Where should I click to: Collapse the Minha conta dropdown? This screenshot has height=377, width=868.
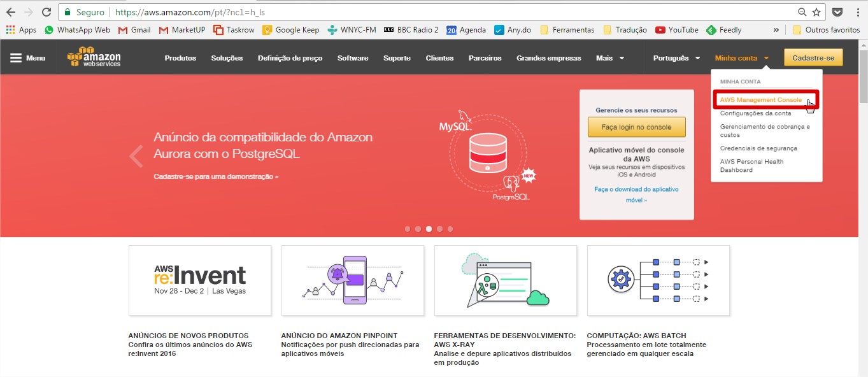coord(742,58)
